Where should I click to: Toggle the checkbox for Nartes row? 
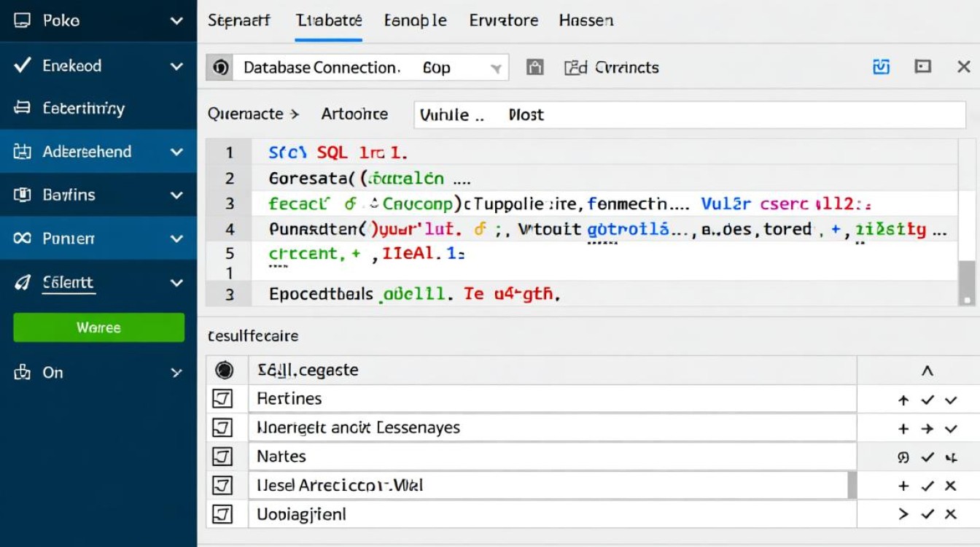coord(222,457)
